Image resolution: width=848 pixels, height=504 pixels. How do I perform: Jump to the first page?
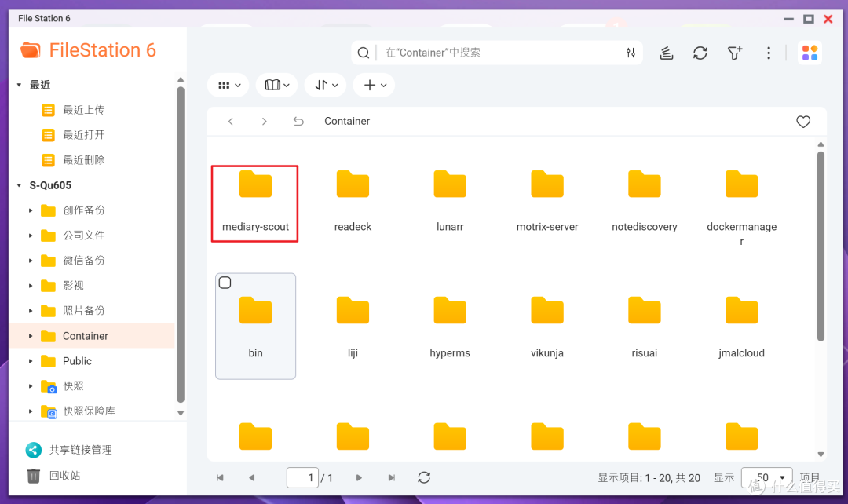click(x=220, y=477)
